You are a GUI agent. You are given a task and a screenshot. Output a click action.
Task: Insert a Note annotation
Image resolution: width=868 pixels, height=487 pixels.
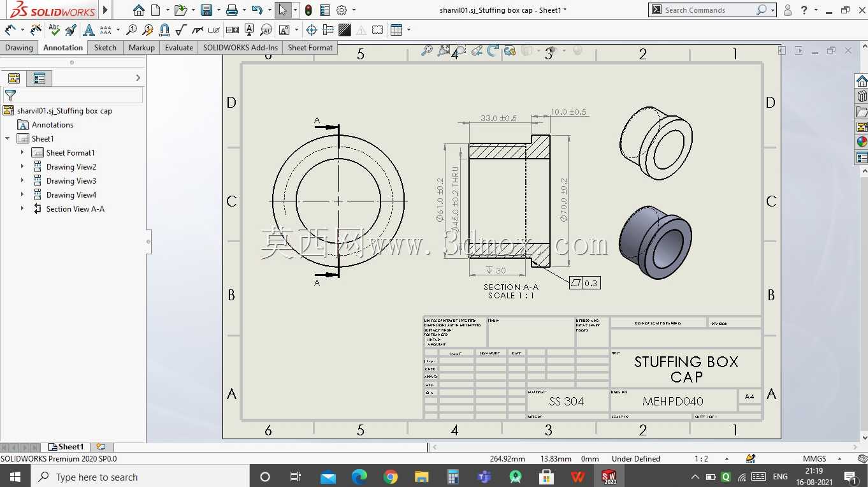[89, 30]
